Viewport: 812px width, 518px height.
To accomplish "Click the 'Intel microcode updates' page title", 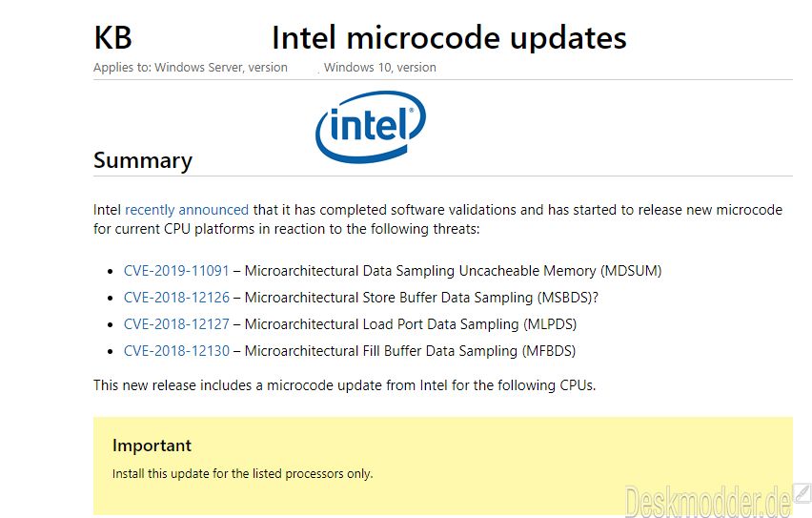I will click(x=449, y=38).
